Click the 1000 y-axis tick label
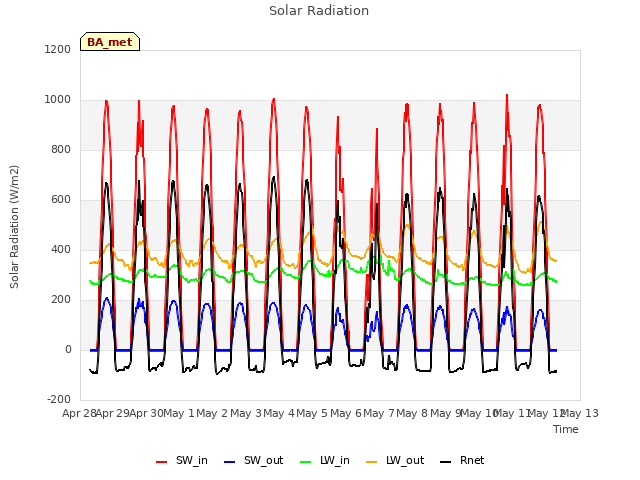This screenshot has height=480, width=640. click(x=58, y=100)
